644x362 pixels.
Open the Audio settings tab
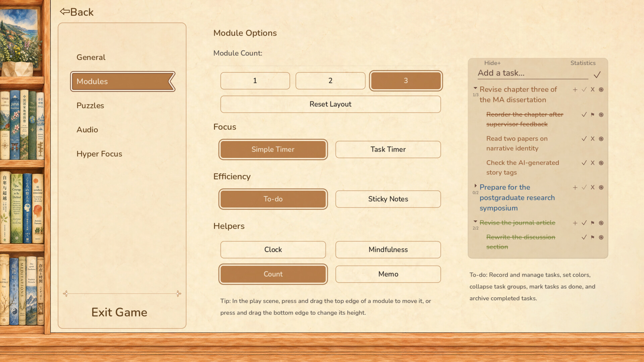pos(87,130)
